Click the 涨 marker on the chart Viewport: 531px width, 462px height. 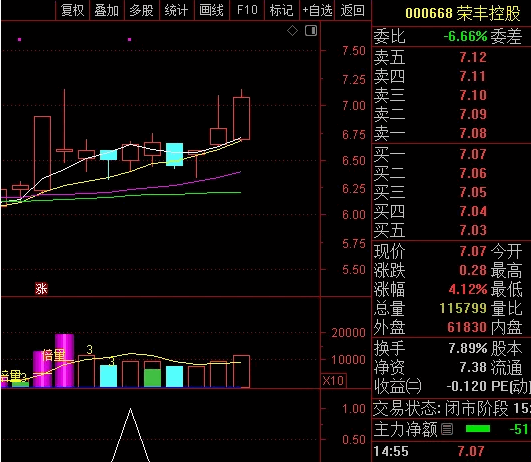[41, 289]
